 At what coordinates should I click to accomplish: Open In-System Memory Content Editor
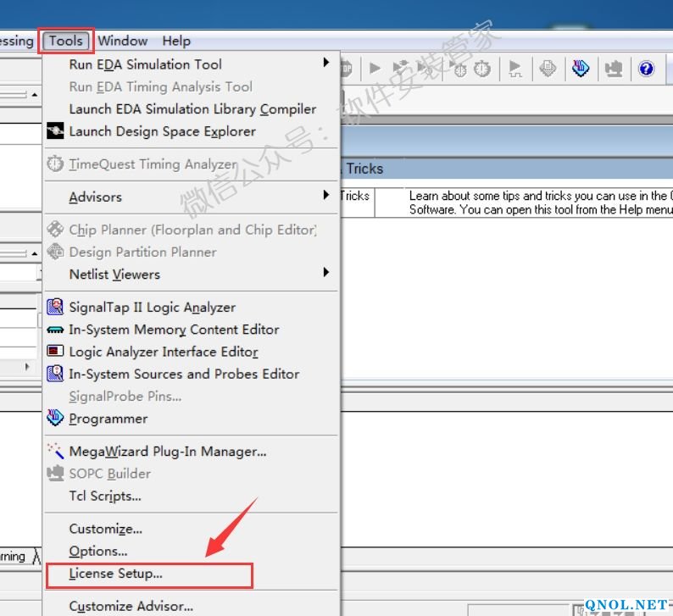click(174, 330)
